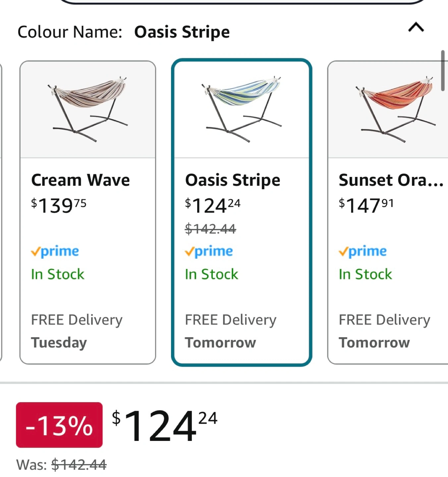Select the Sunset Orange hammock thumbnail
The image size is (448, 477).
(x=388, y=109)
